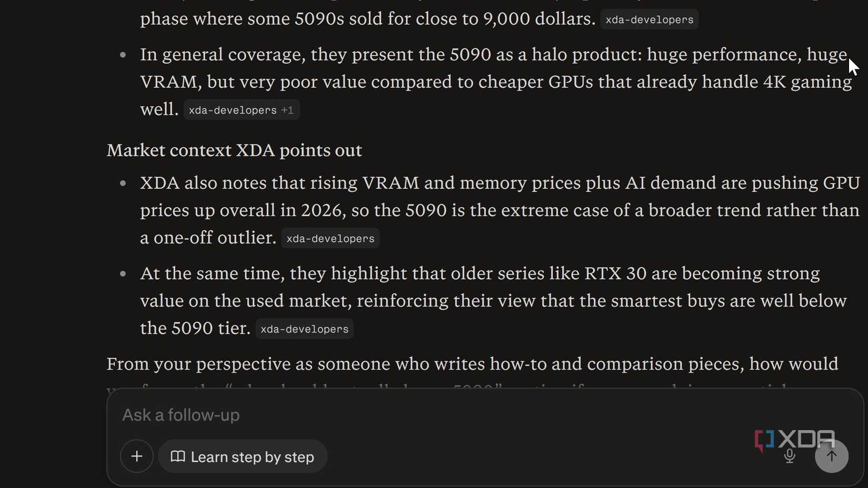Open xda-developers source after 5090 tier
The height and width of the screenshot is (488, 868).
(x=305, y=329)
